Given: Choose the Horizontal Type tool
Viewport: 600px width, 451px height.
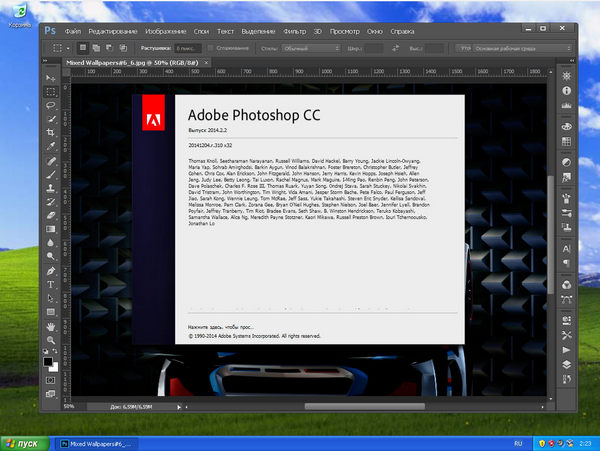Looking at the screenshot, I should 51,284.
